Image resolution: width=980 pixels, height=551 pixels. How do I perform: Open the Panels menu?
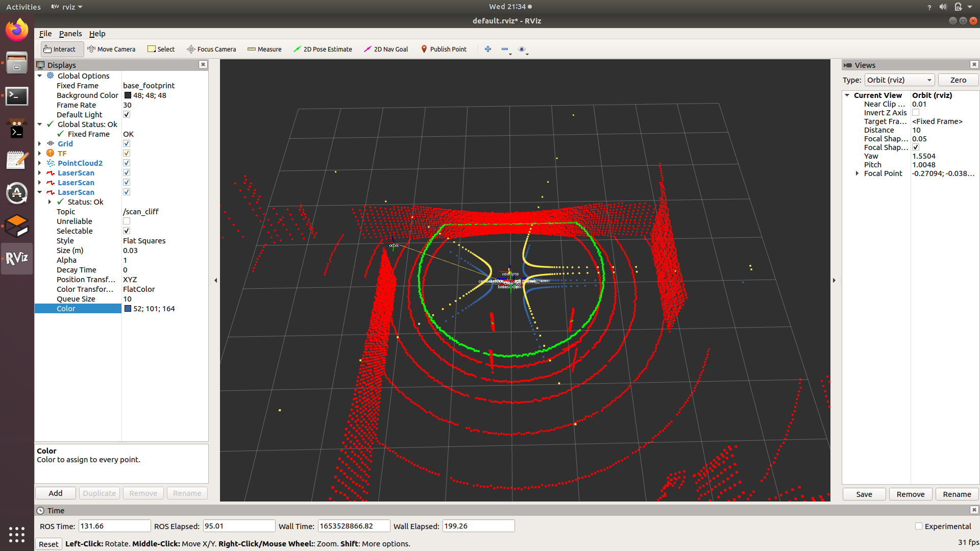pyautogui.click(x=70, y=34)
